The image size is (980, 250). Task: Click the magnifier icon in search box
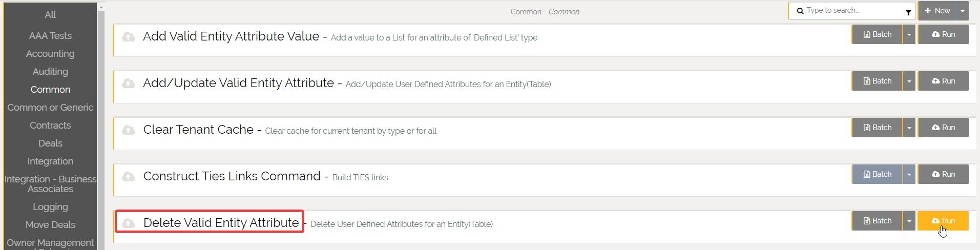coord(800,11)
